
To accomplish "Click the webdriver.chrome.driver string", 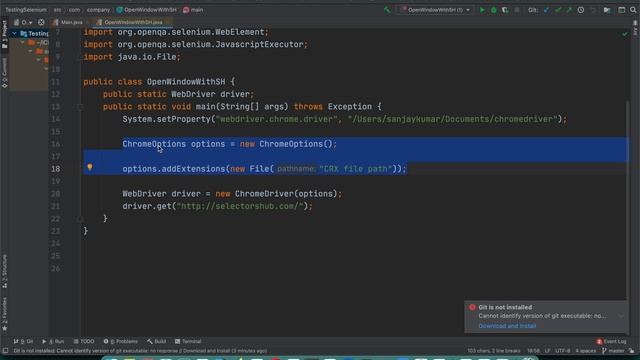I will click(277, 119).
